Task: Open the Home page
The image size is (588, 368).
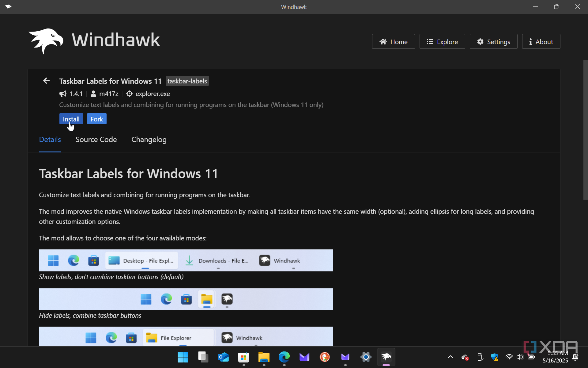Action: [x=393, y=41]
